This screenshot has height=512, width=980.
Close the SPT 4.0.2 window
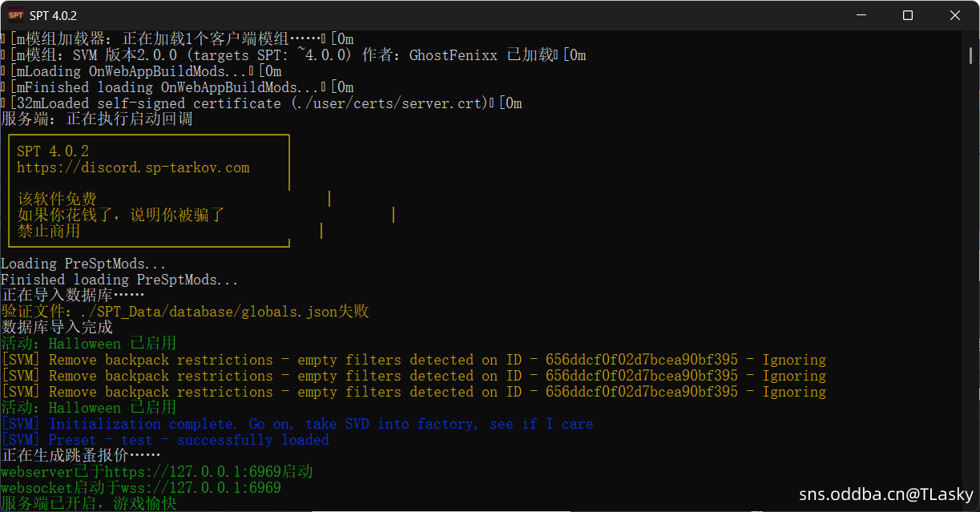[954, 15]
